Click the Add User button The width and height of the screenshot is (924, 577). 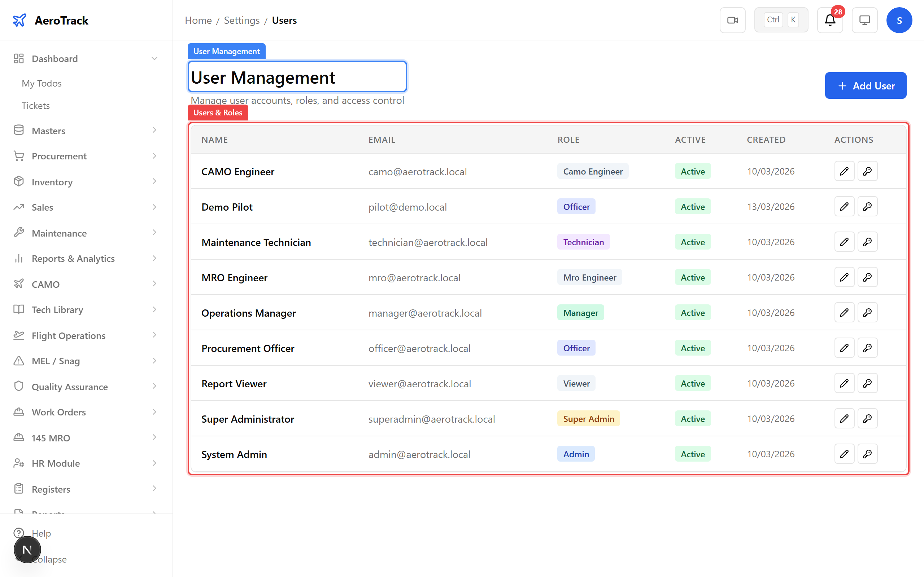point(866,85)
